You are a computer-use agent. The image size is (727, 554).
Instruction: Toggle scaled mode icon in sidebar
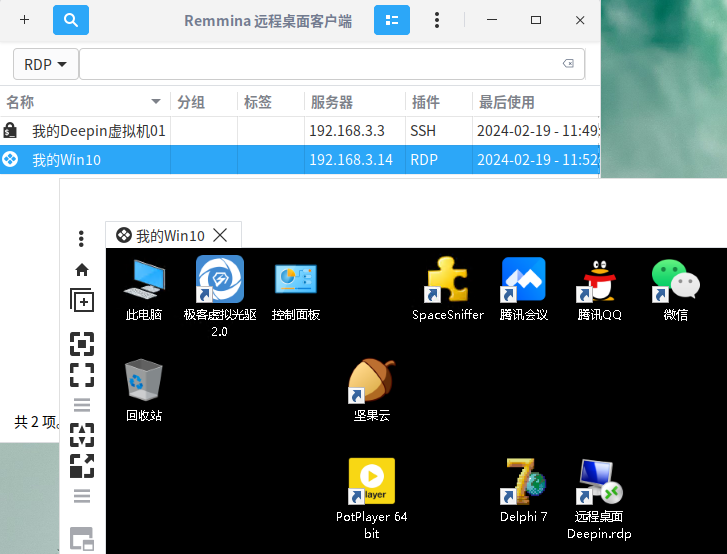pos(82,465)
